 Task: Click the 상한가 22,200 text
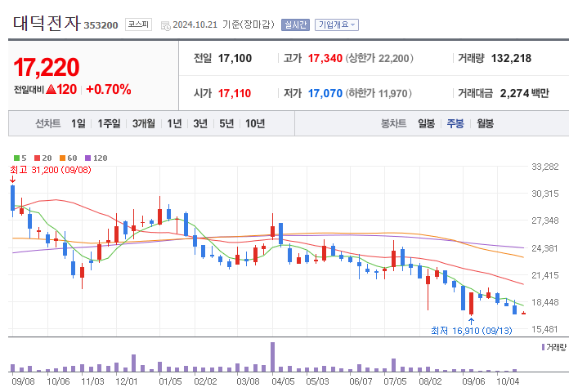pos(379,58)
